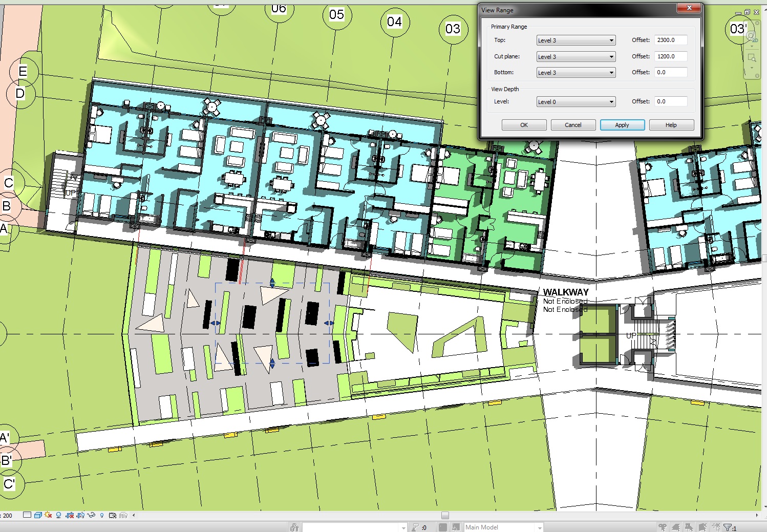Click the Detail Level icon in view bar
Viewport: 767px width, 532px height.
coord(27,515)
